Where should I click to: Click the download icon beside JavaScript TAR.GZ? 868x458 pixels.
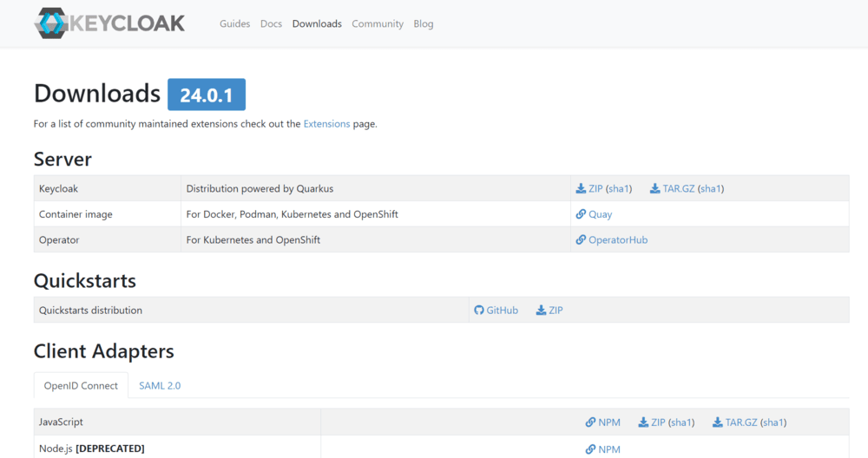[718, 422]
